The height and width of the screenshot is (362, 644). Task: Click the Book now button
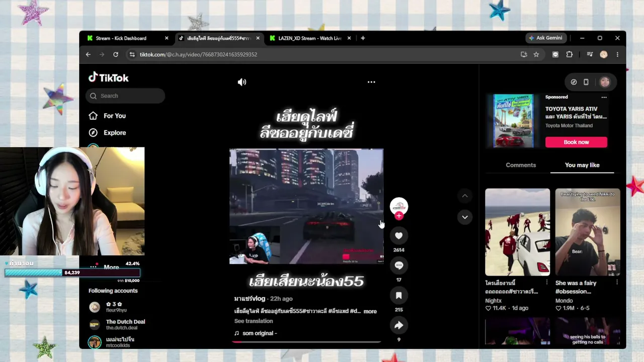(x=576, y=142)
